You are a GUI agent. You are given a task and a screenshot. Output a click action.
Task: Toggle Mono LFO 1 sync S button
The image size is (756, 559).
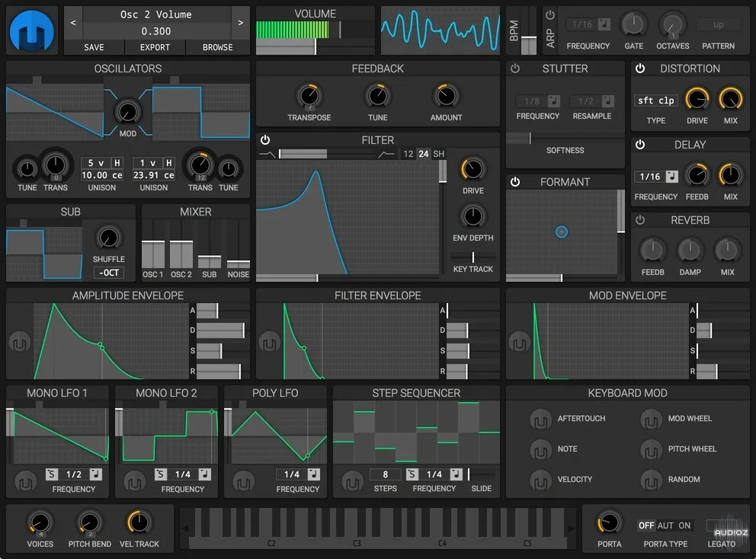(x=52, y=474)
